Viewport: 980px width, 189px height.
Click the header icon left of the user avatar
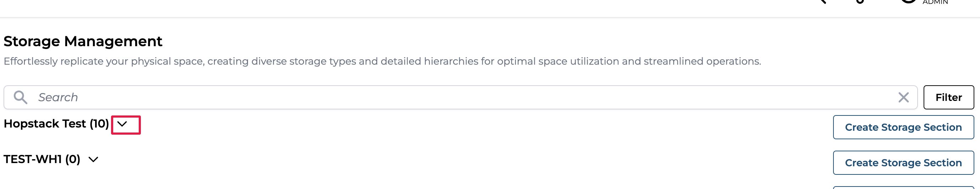tap(860, 1)
